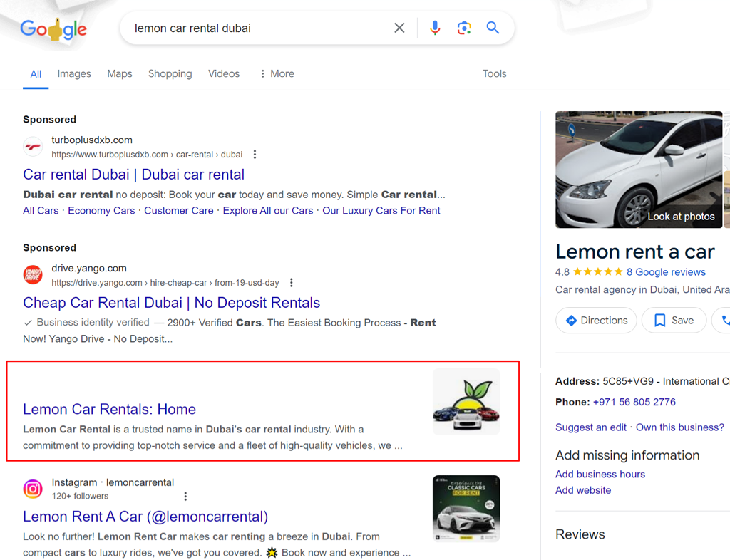Open three-dot options for Instagram result

185,497
